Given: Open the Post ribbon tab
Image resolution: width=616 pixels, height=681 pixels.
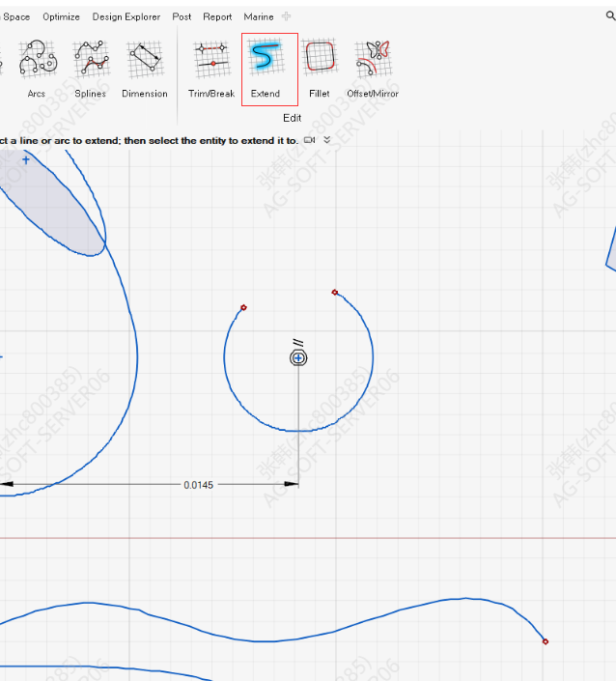Looking at the screenshot, I should click(182, 16).
